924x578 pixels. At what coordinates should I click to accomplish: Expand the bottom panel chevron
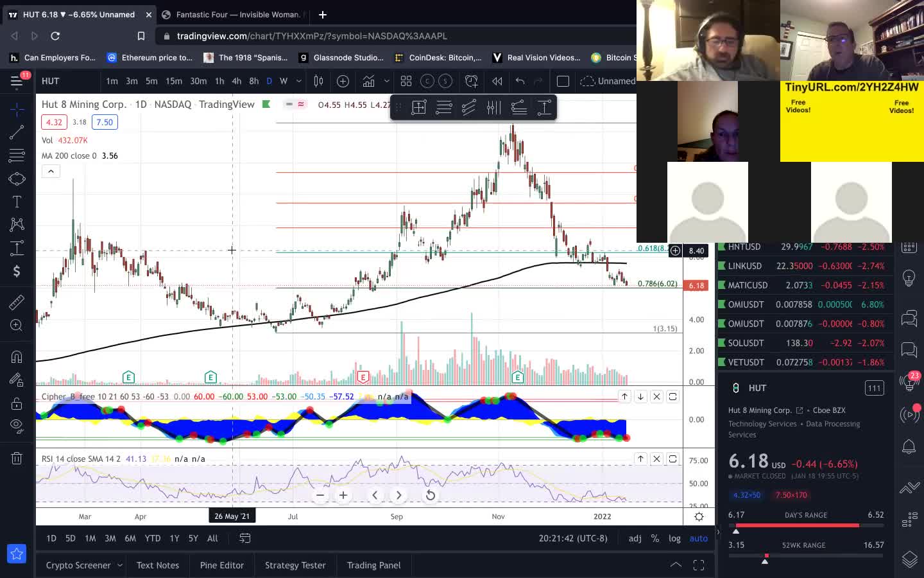click(676, 565)
